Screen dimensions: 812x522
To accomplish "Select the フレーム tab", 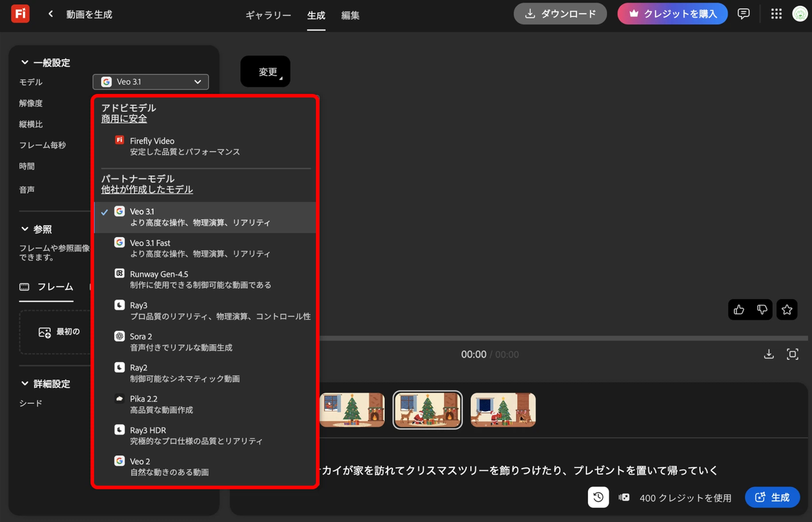I will [x=46, y=287].
